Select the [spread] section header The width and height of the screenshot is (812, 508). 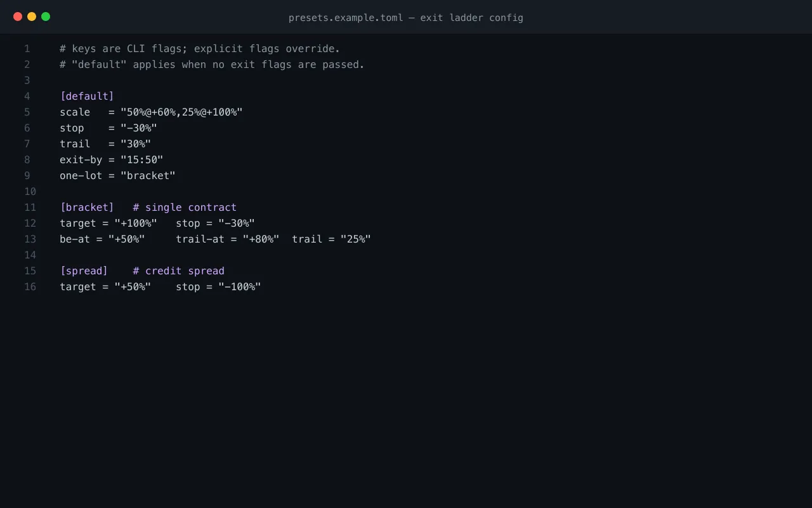tap(84, 271)
